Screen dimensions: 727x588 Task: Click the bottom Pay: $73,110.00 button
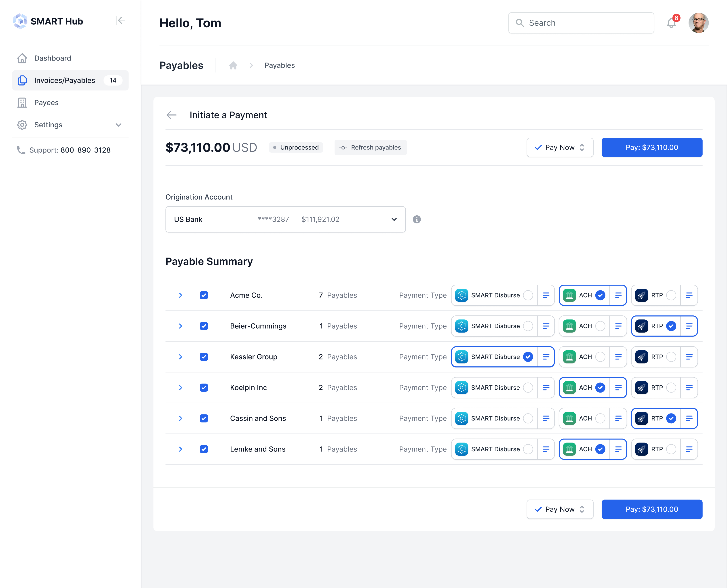click(651, 509)
